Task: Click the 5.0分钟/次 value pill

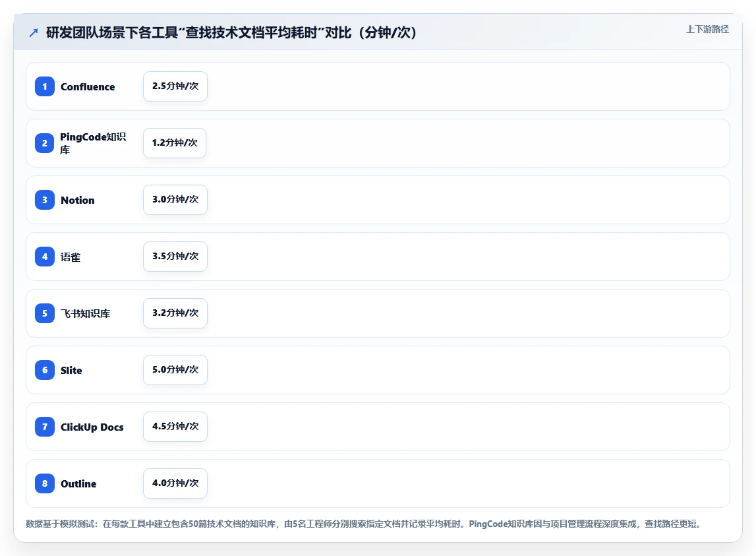Action: tap(175, 370)
